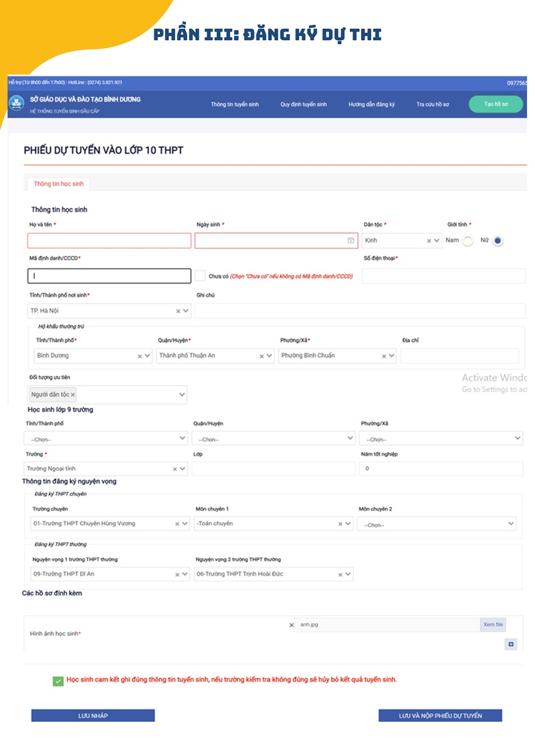Screen dimensions: 535x756
Task: Click the Bình Dương education department logo
Action: coord(17,103)
